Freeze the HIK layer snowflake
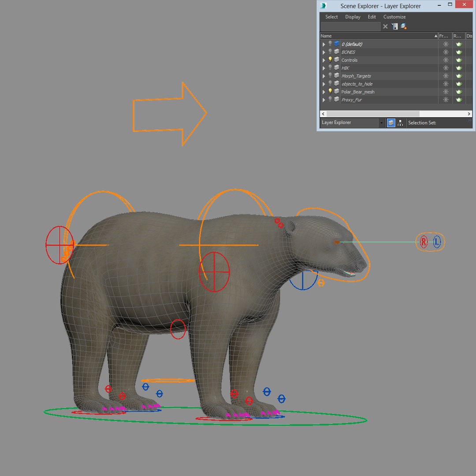Viewport: 476px width, 476px height. 445,68
